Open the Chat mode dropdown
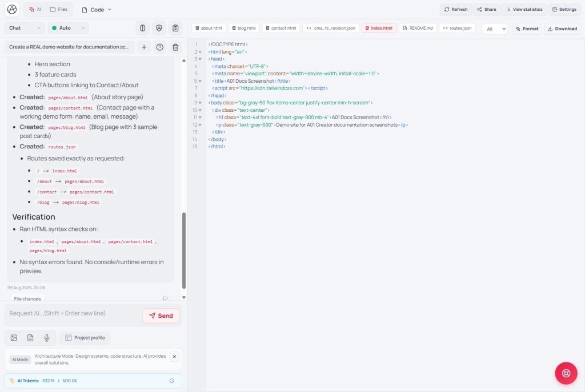This screenshot has width=585, height=392. (x=25, y=28)
